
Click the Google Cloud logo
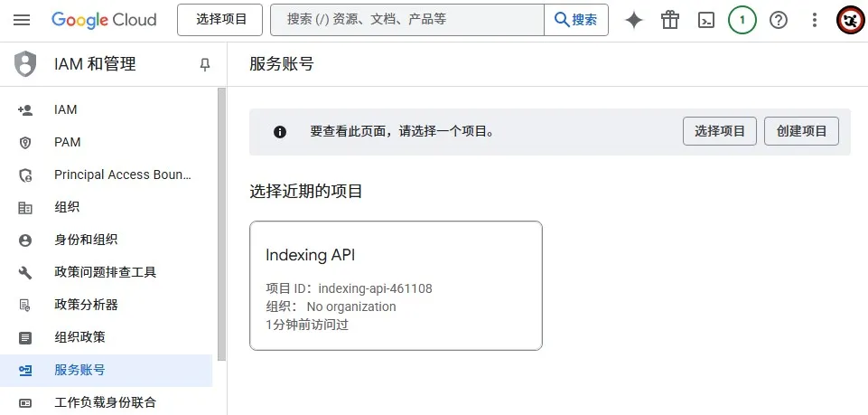point(104,20)
